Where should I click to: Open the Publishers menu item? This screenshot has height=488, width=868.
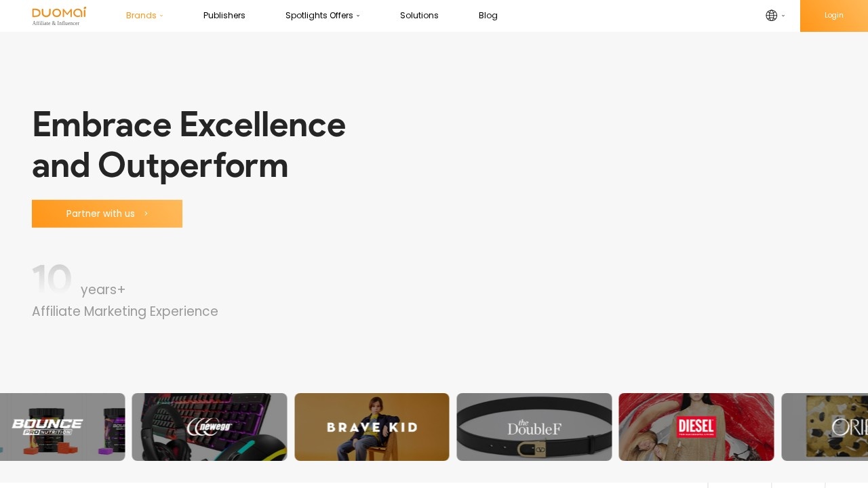click(224, 16)
